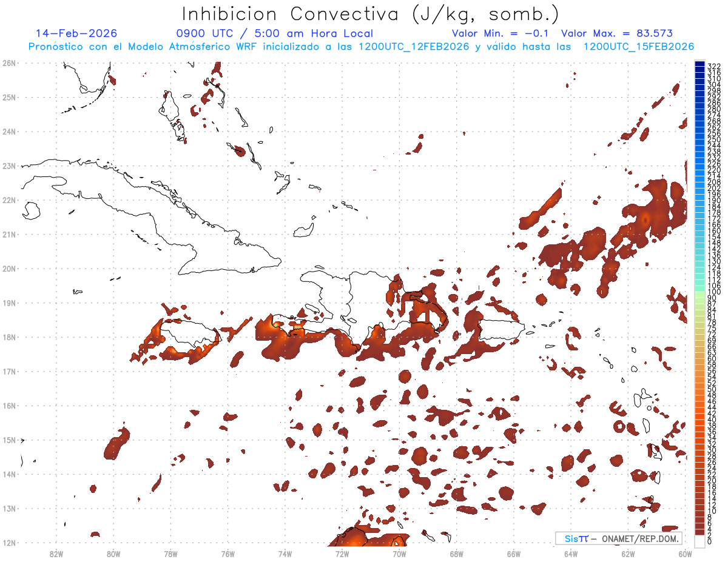The image size is (728, 562).
Task: Click the 22N latitude label
Action: coord(9,200)
